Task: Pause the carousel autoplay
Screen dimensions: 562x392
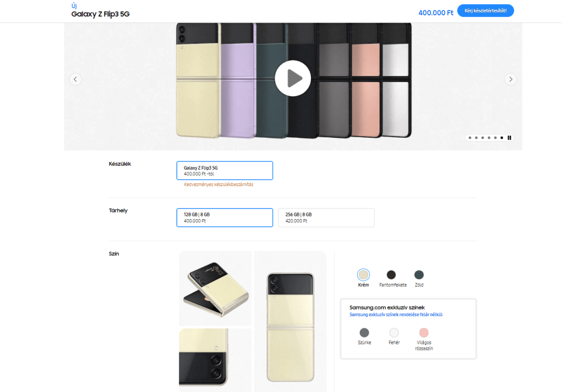Action: 509,138
